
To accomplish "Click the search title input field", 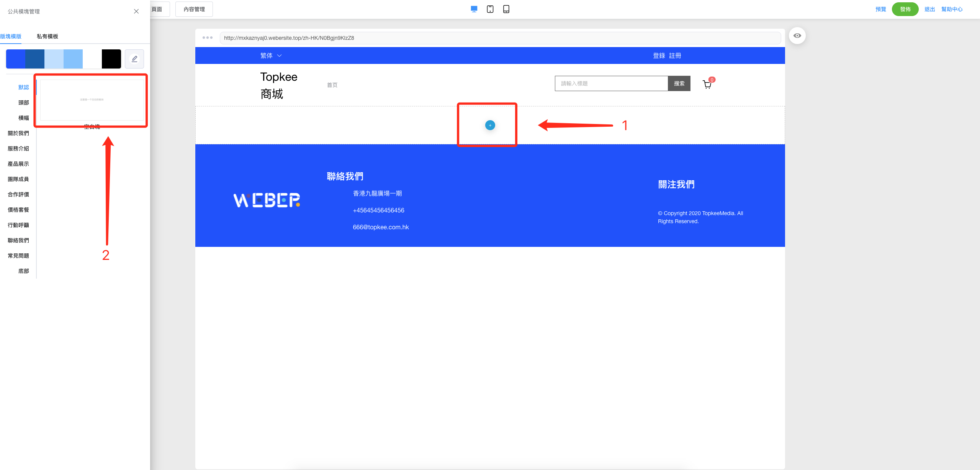I will coord(611,83).
